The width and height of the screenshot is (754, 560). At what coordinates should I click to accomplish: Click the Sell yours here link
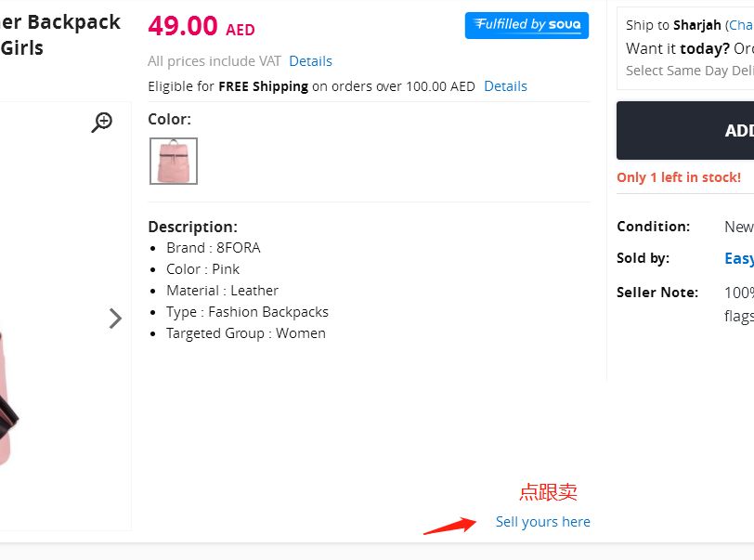tap(542, 522)
